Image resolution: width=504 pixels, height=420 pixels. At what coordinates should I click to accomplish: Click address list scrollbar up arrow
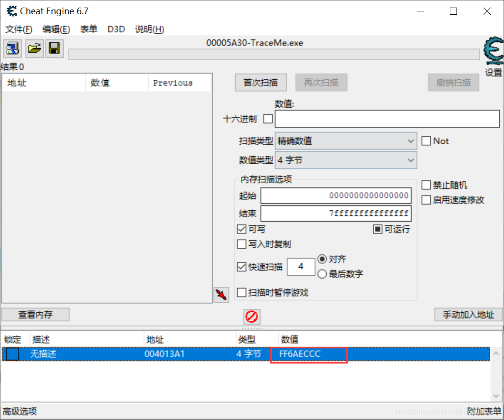[x=496, y=353]
